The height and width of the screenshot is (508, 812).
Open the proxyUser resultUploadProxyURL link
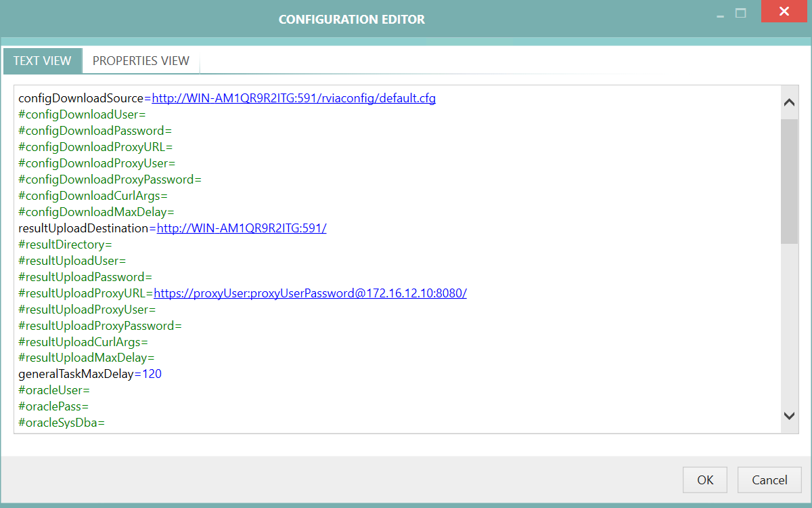tap(310, 293)
